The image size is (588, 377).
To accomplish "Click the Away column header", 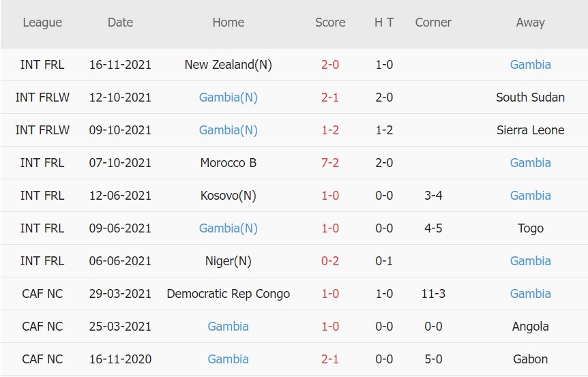I will tap(530, 22).
